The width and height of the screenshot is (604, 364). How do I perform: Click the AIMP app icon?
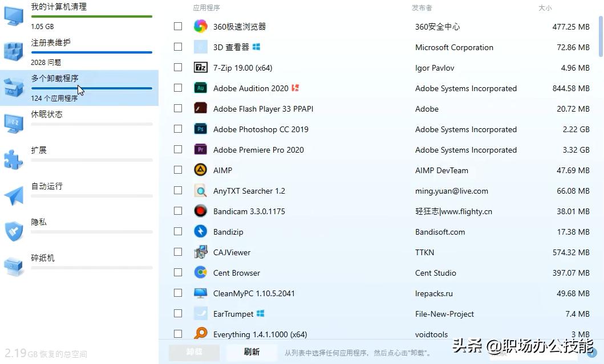click(200, 170)
